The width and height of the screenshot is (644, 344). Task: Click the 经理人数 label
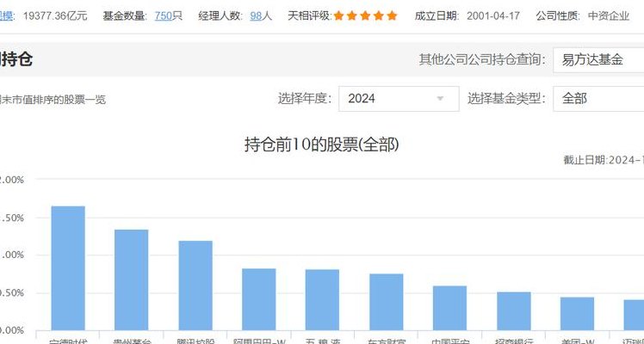coord(220,16)
